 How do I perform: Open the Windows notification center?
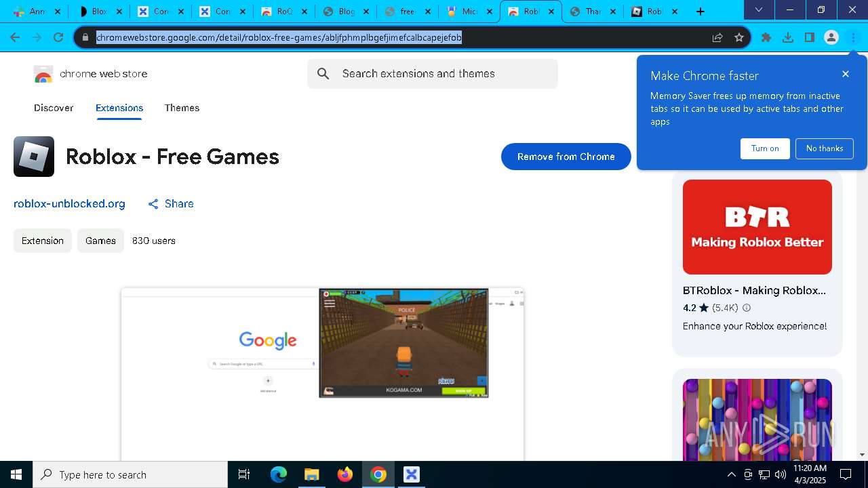click(846, 474)
